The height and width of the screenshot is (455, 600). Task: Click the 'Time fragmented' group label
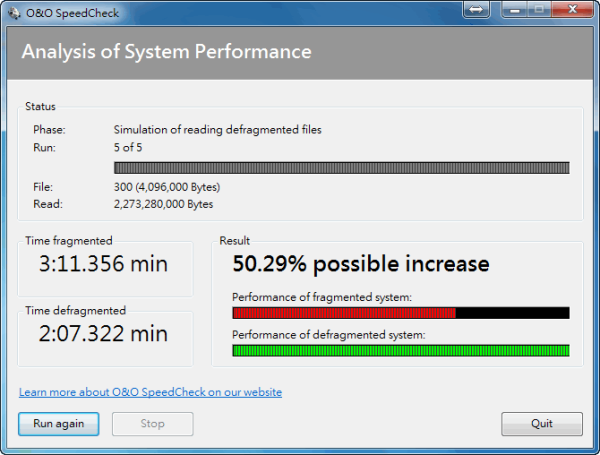(69, 241)
